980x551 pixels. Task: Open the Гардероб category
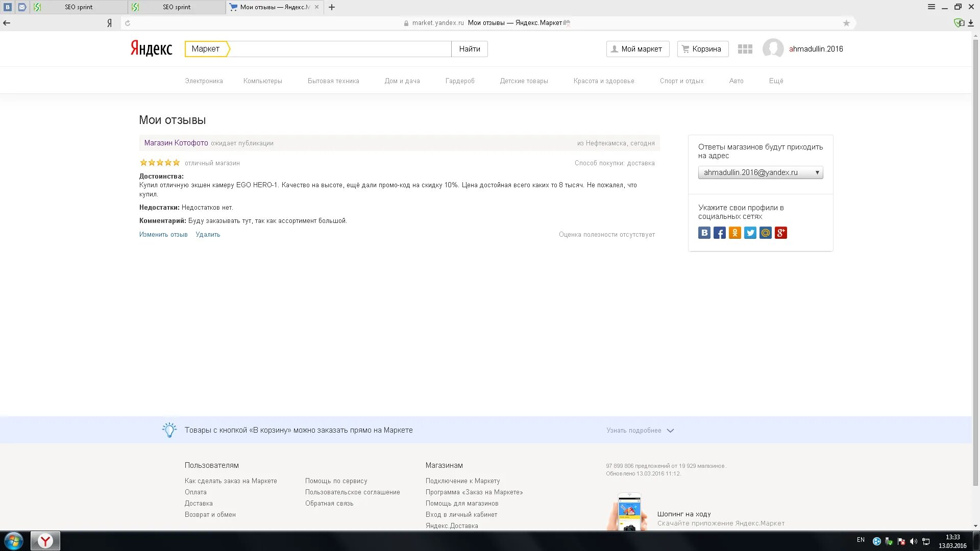(460, 81)
